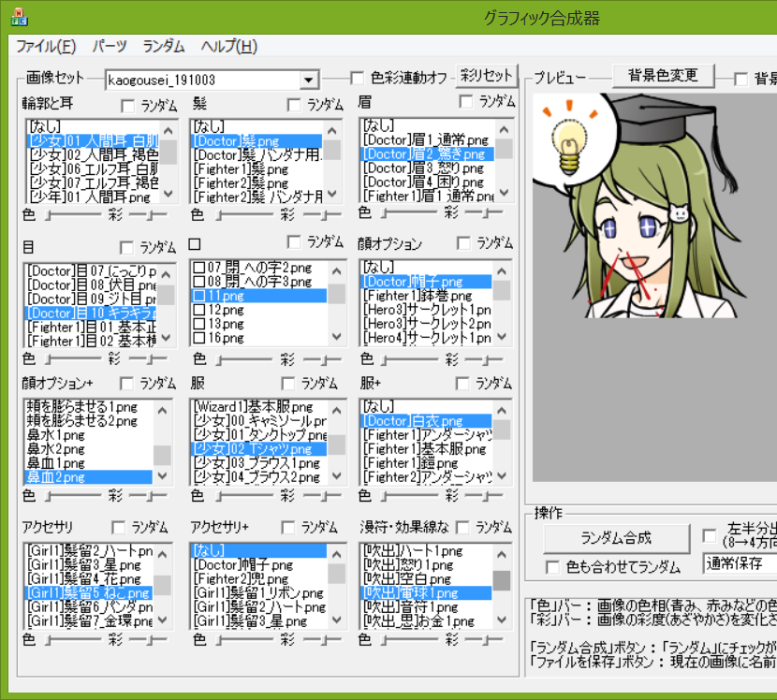Click 色 slider under アクセサリ+ list

pyautogui.click(x=244, y=640)
